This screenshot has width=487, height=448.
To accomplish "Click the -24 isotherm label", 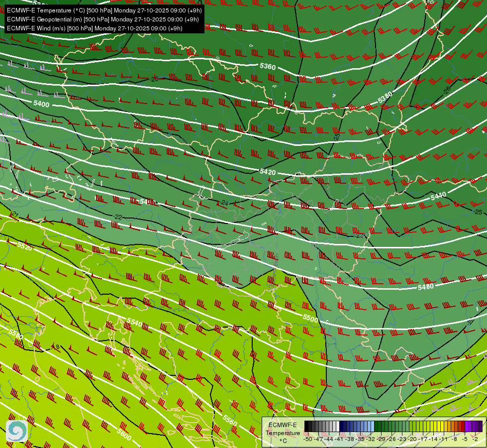I will [224, 203].
